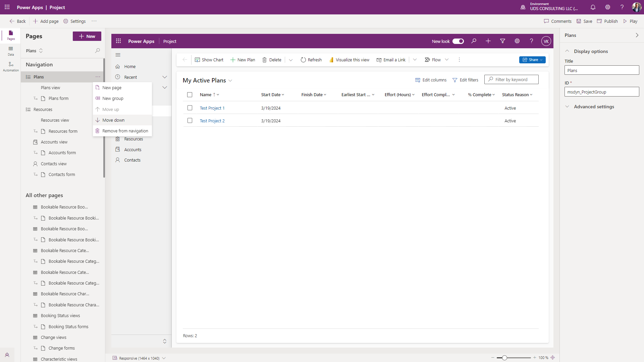Open the Flow dropdown chevron

446,60
